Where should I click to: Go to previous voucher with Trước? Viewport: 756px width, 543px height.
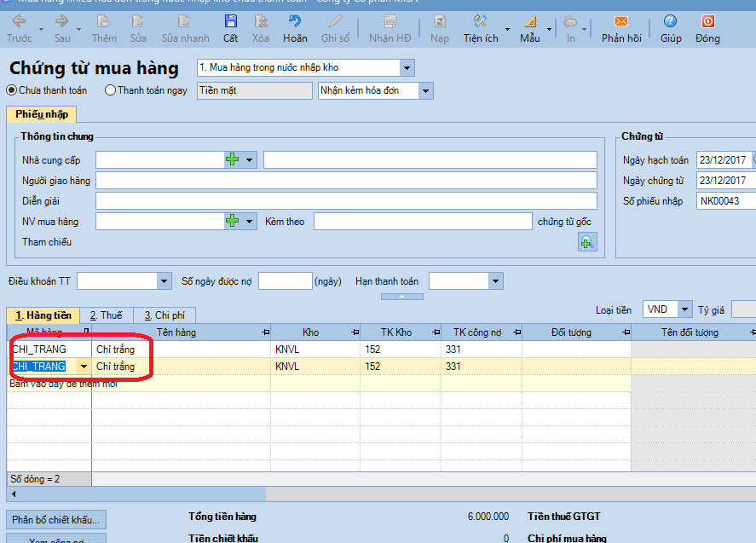coord(19,29)
